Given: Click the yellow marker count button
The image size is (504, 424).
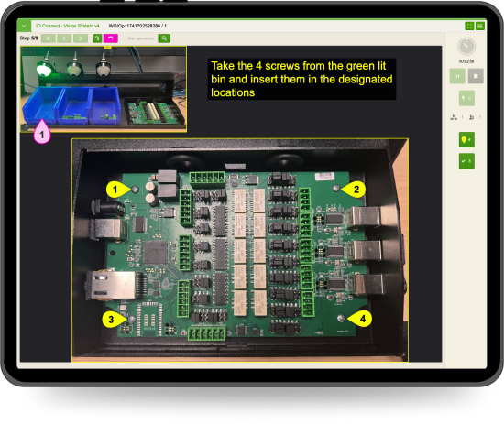Looking at the screenshot, I should click(x=466, y=140).
